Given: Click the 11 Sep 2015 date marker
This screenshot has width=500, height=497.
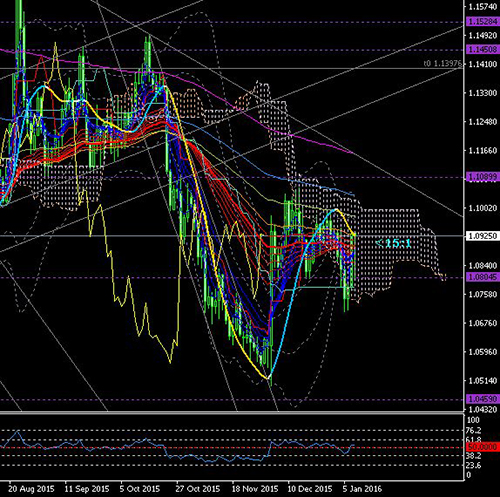Looking at the screenshot, I should 87,489.
